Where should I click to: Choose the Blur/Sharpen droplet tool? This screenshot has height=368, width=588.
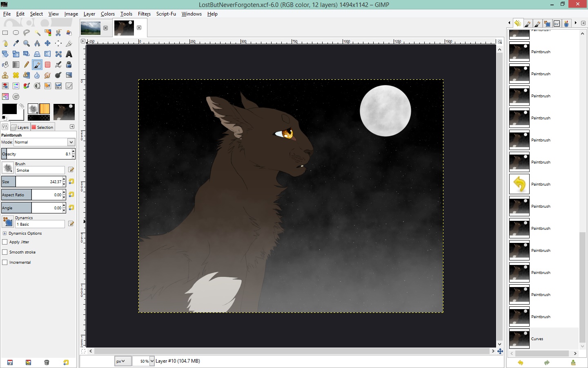coord(37,75)
